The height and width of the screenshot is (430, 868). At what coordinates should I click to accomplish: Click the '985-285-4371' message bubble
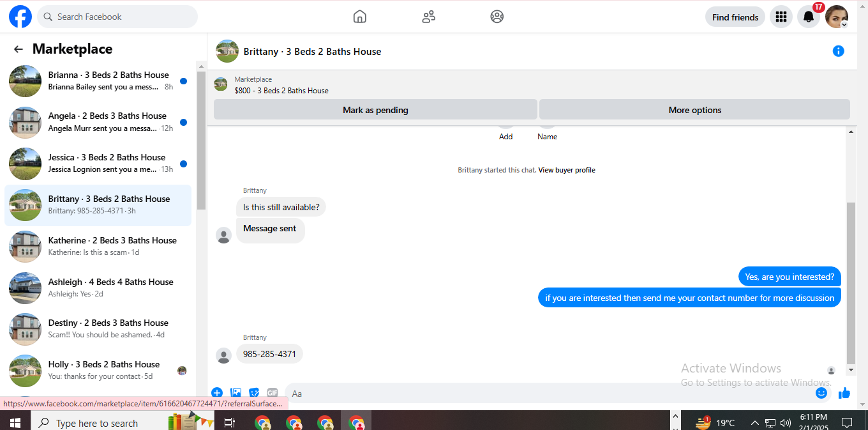click(269, 354)
